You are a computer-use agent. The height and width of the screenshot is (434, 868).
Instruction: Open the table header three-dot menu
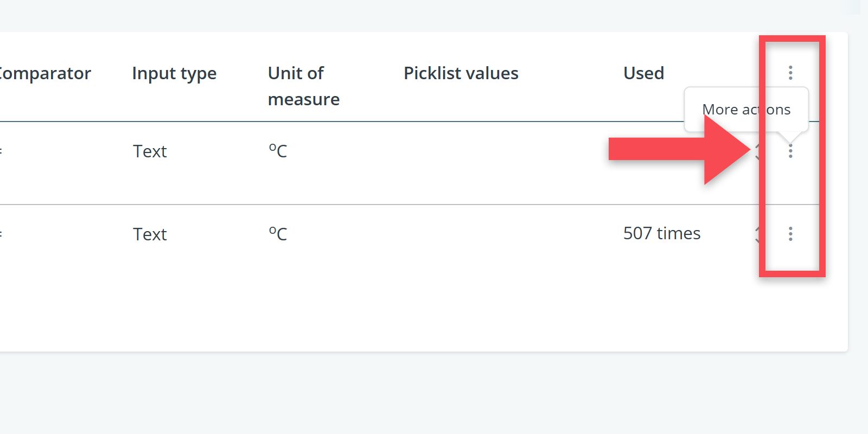pos(790,73)
